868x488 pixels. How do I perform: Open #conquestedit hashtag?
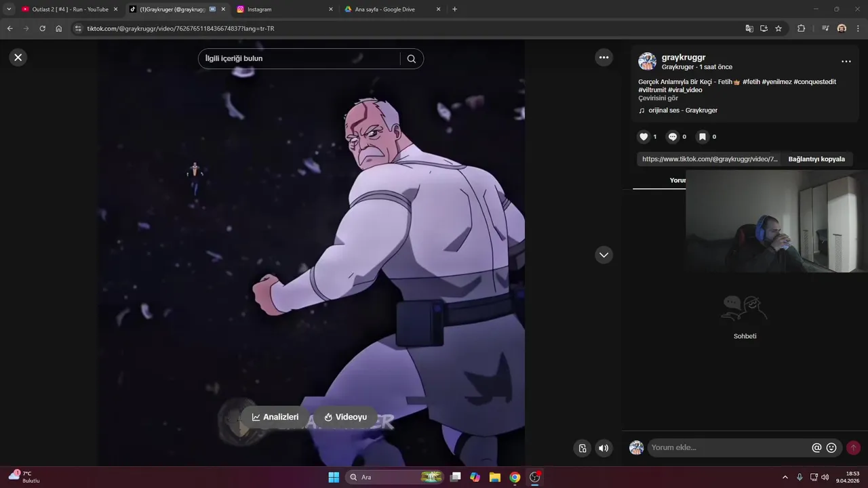(x=815, y=82)
